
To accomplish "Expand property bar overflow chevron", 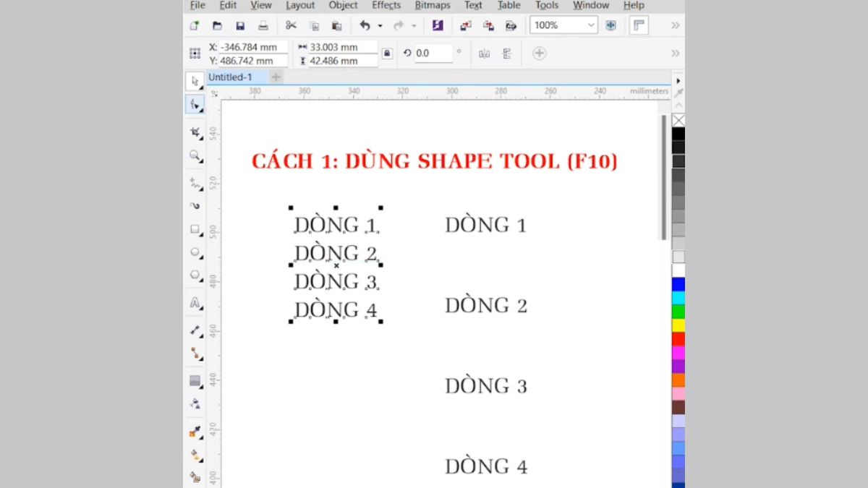I will tap(676, 53).
